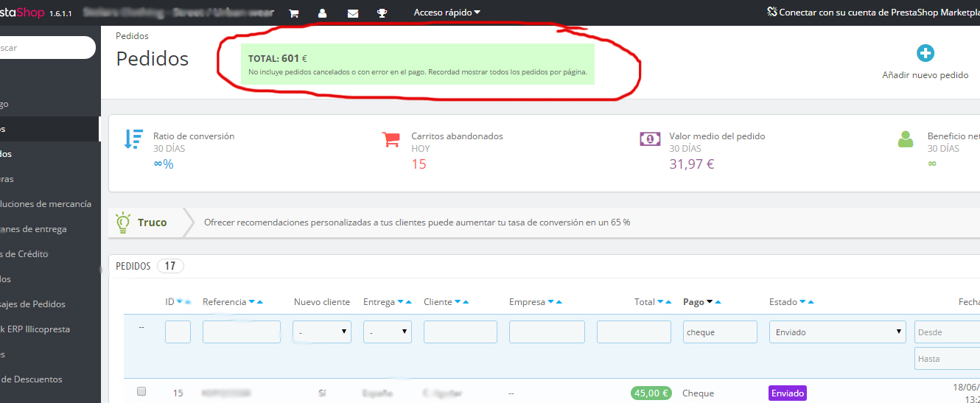
Task: Click the purple Enviado status badge
Action: coord(788,393)
